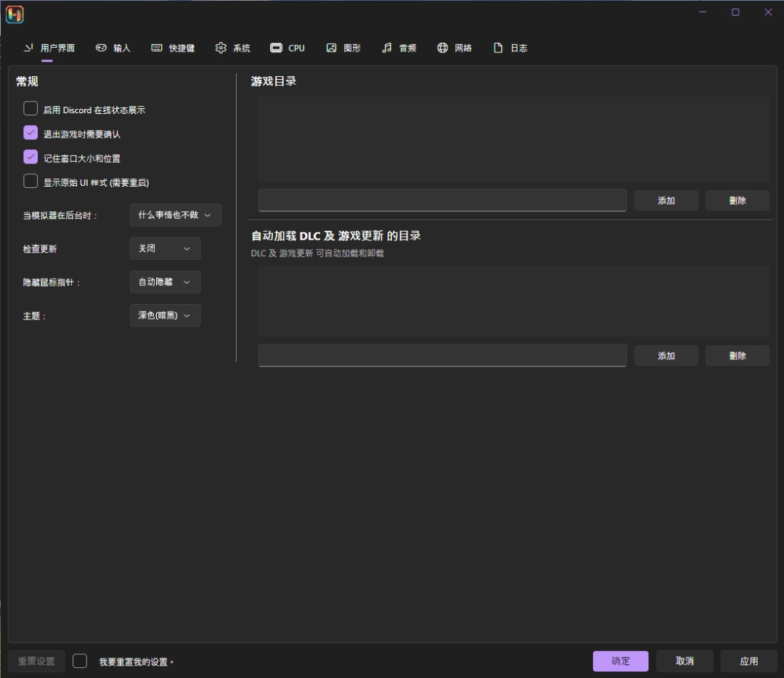The image size is (784, 678).
Task: Expand the 检查更新 dropdown showing 关闭
Action: tap(165, 248)
